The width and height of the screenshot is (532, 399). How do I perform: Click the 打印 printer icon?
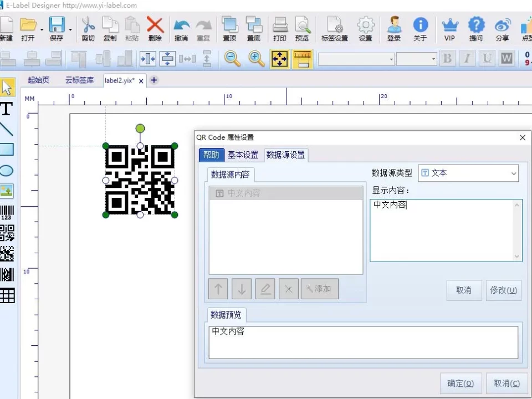280,28
